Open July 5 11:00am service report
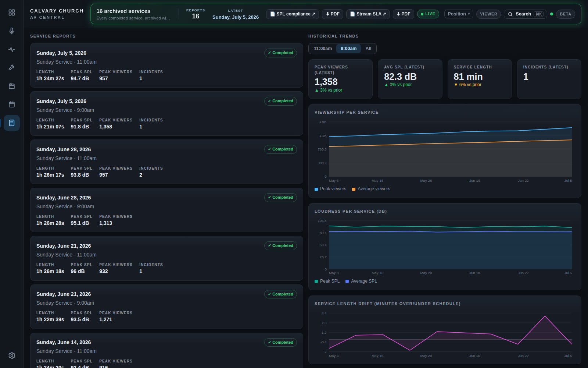This screenshot has height=368, width=588. pos(166,65)
